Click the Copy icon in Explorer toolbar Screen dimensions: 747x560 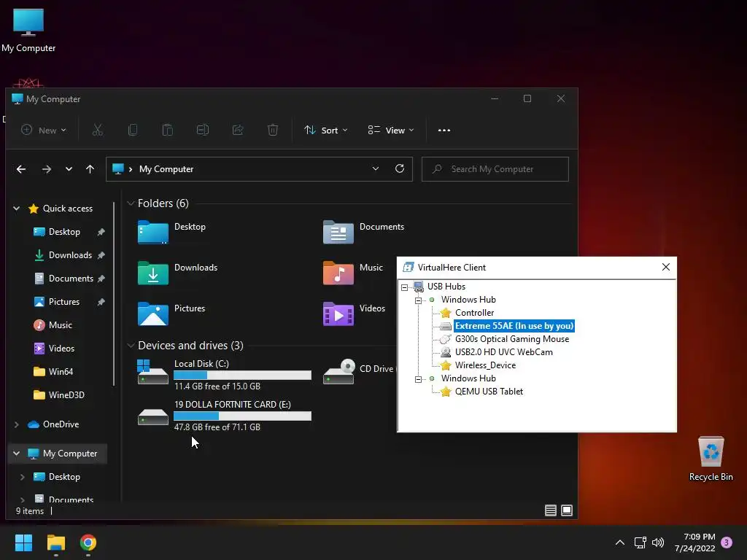(x=133, y=130)
